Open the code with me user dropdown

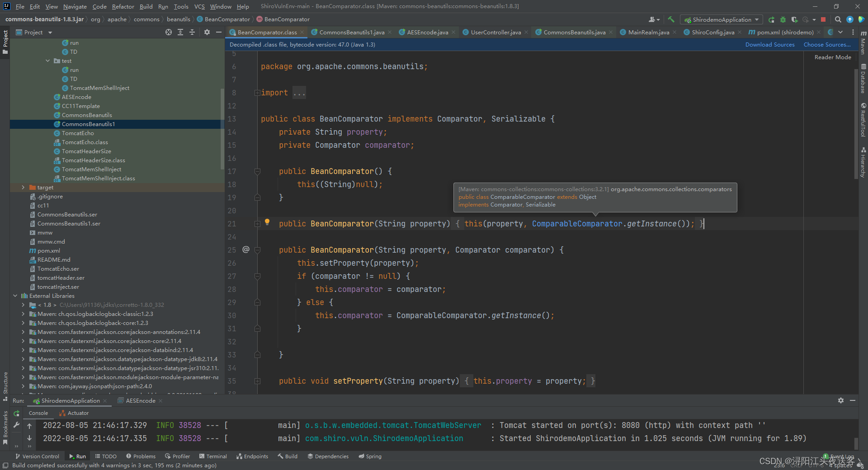click(654, 19)
